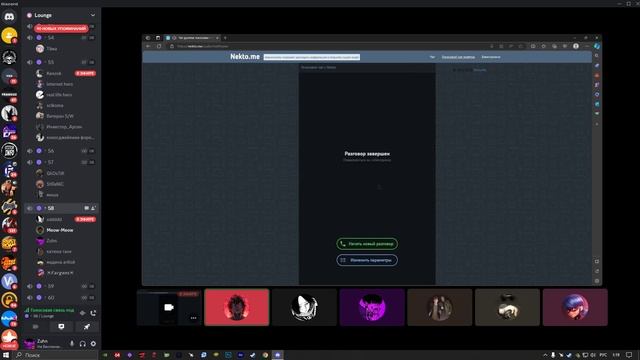Viewport: 640px width, 360px height.
Task: Open Copilot icon in the streamed browser
Action: coord(597,46)
